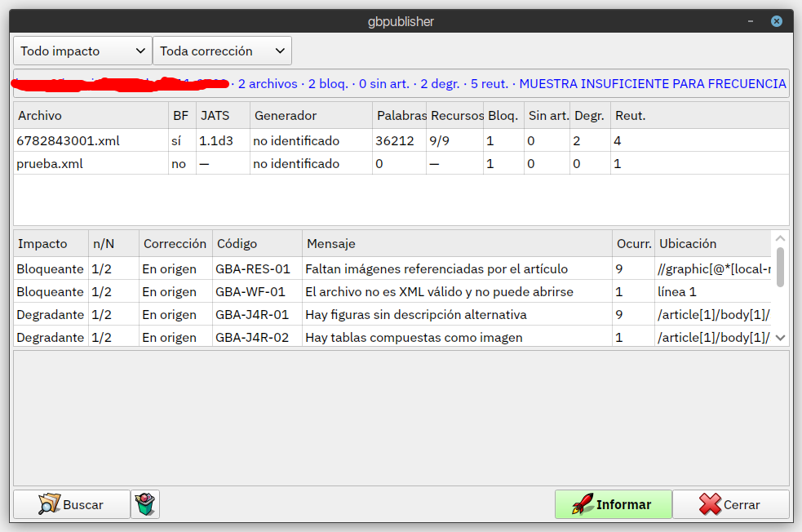Click the Recursos column header
802x532 pixels.
[x=454, y=116]
